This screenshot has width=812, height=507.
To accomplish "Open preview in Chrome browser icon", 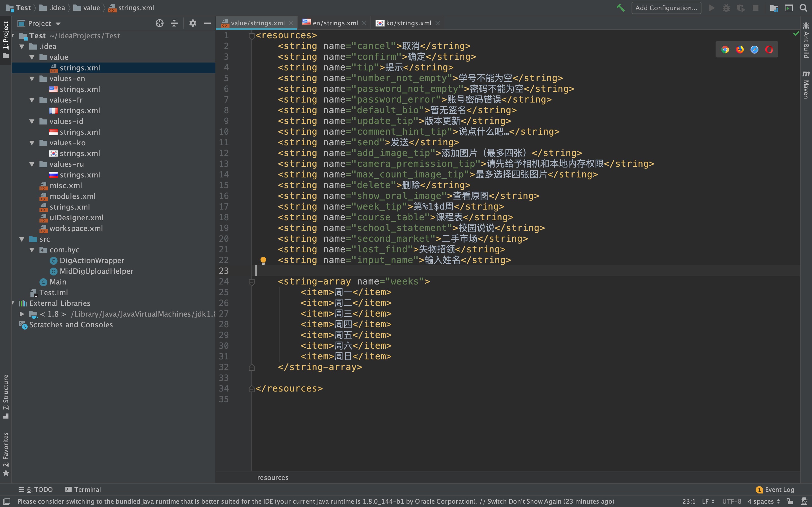I will pos(725,50).
